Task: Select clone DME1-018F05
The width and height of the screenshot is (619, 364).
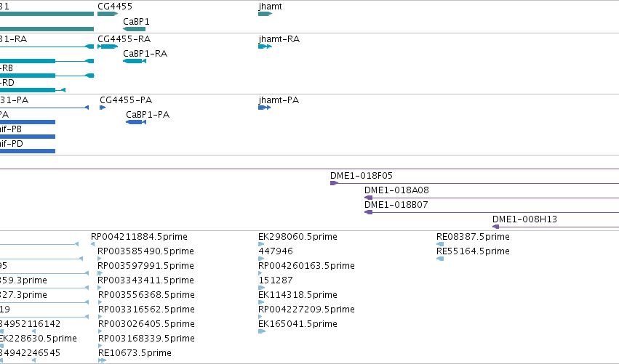Action: (474, 183)
